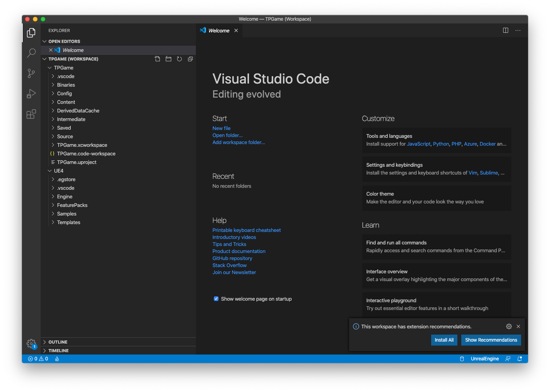Open Find and run all commands card
The height and width of the screenshot is (392, 550).
(x=437, y=247)
